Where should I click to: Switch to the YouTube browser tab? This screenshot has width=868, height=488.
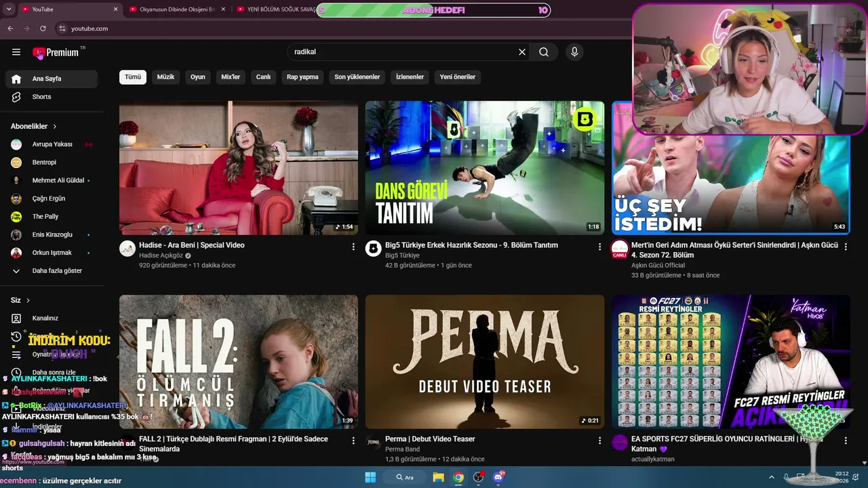[68, 9]
